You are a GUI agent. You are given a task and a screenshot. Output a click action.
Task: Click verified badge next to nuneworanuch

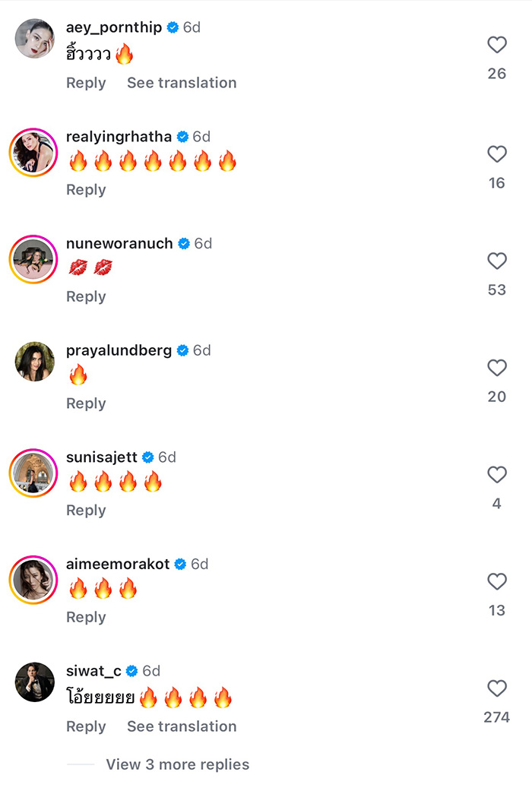pos(183,244)
